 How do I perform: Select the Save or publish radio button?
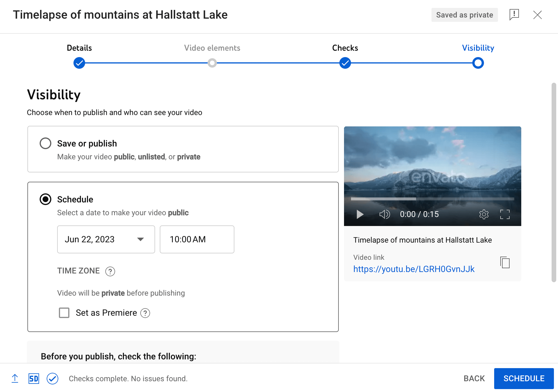tap(45, 143)
